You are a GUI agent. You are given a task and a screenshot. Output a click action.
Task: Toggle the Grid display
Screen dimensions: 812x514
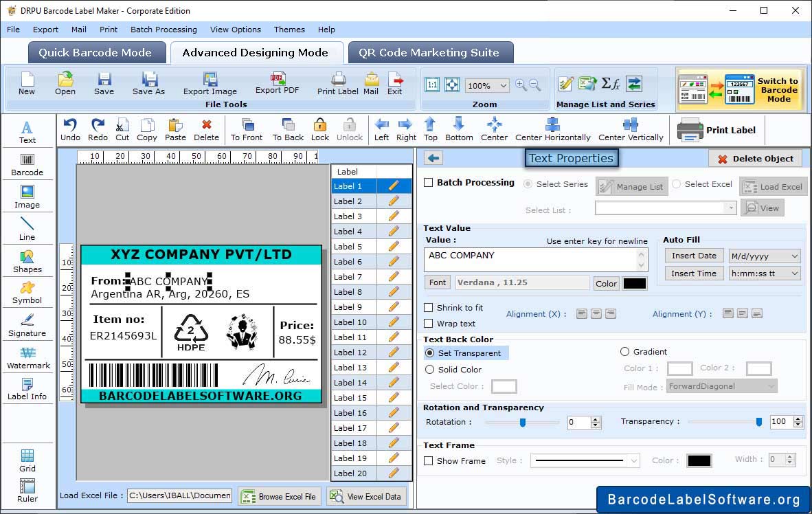(27, 460)
